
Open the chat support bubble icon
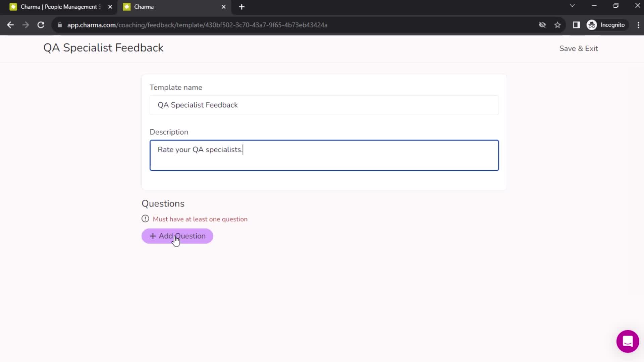(628, 341)
